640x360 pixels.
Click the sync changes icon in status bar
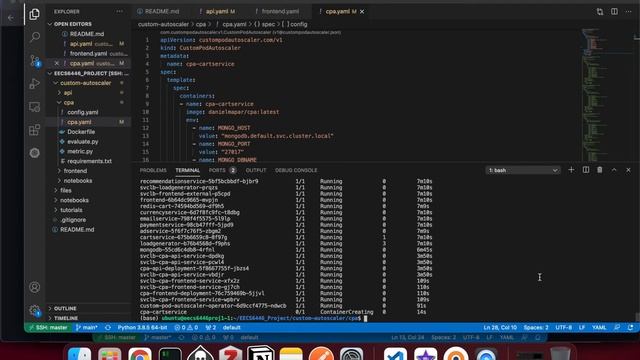pos(108,327)
